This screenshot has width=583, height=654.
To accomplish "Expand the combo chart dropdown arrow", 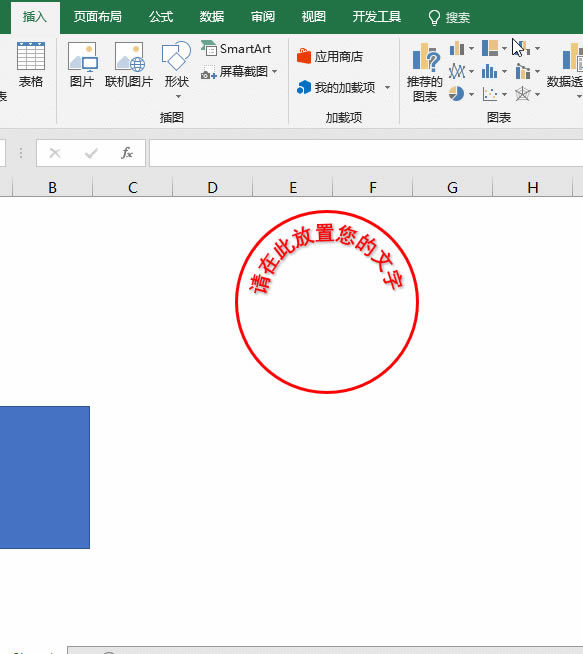I will click(537, 72).
